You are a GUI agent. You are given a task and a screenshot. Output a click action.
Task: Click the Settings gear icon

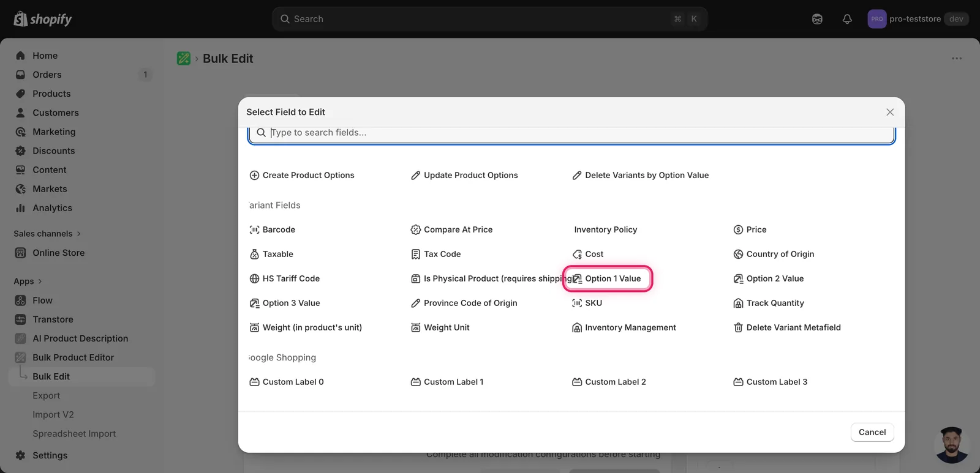20,455
